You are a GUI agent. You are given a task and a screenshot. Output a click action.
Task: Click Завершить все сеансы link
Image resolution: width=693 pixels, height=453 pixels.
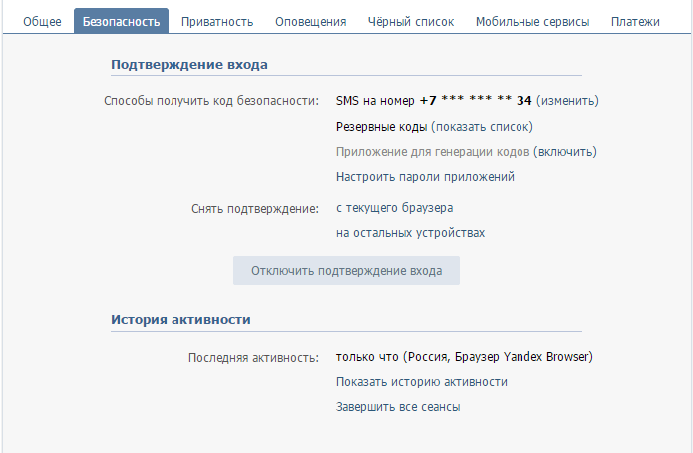coord(398,407)
